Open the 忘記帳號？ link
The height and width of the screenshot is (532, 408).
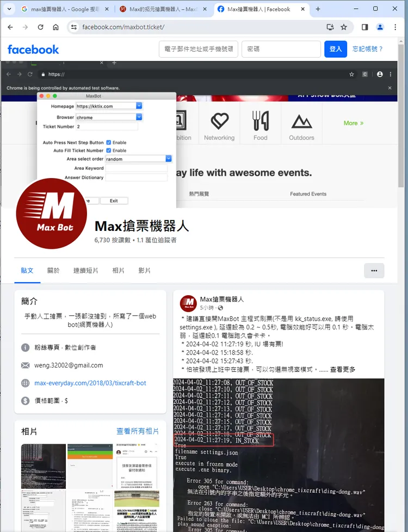(x=368, y=49)
